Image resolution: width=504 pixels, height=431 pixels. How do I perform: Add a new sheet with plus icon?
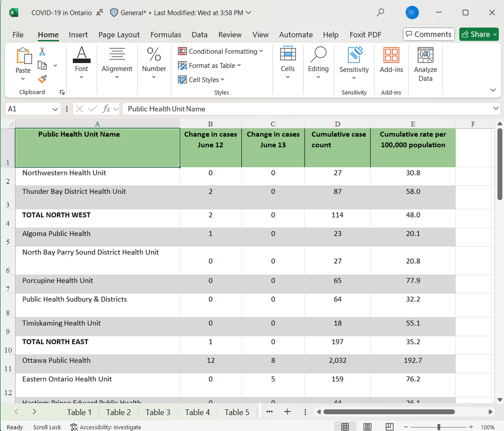click(287, 412)
